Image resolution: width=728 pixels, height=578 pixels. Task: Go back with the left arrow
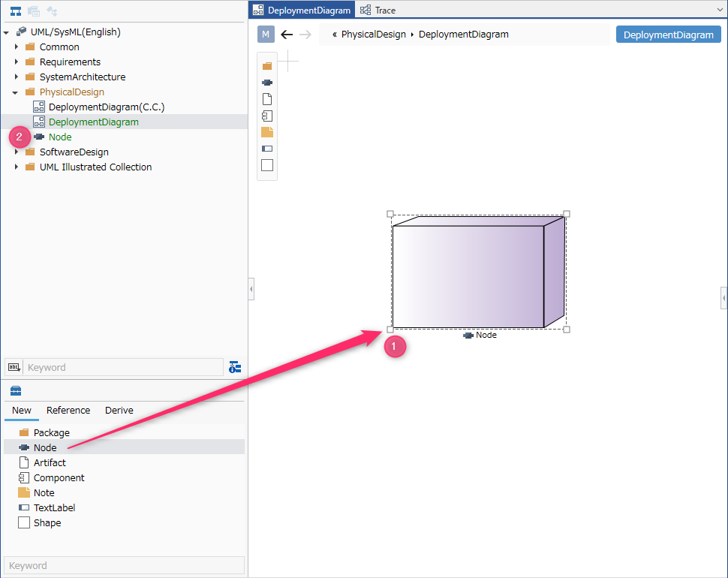click(287, 35)
